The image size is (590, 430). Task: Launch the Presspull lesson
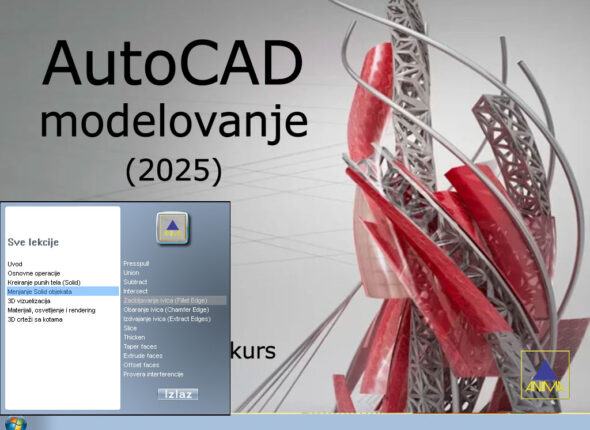(136, 263)
